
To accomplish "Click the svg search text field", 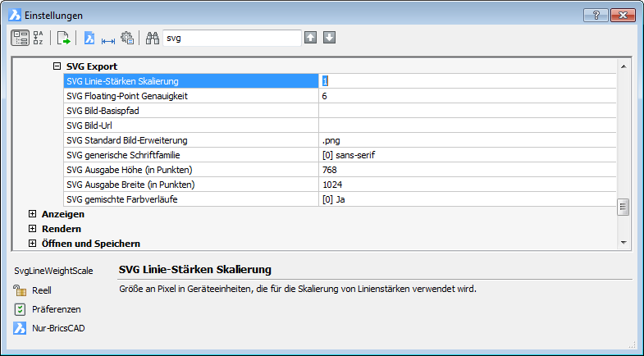I will [231, 38].
